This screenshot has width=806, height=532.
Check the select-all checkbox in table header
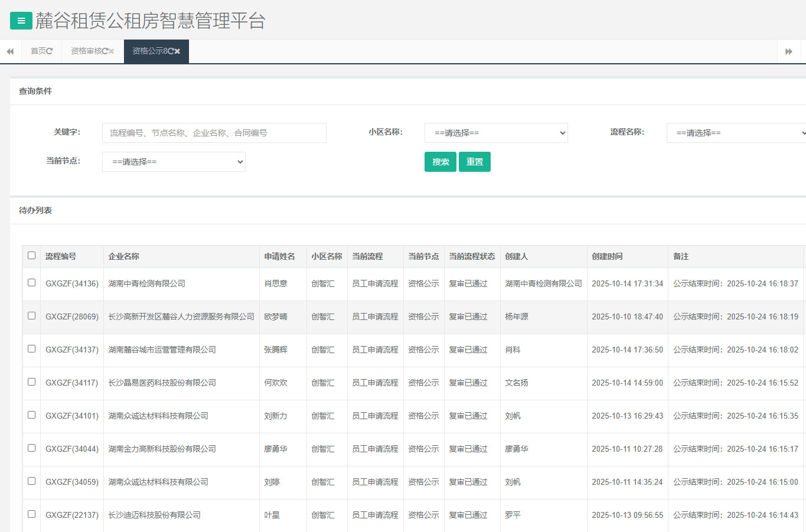[x=32, y=256]
